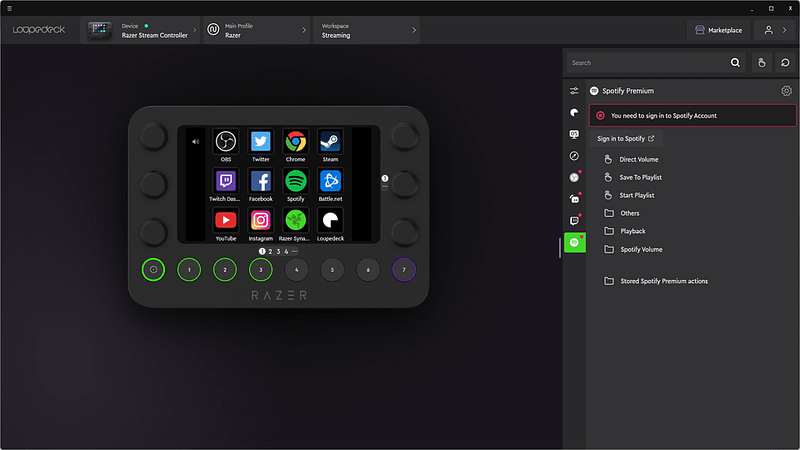Expand the Spotify Volume folder
800x450 pixels.
pos(641,249)
